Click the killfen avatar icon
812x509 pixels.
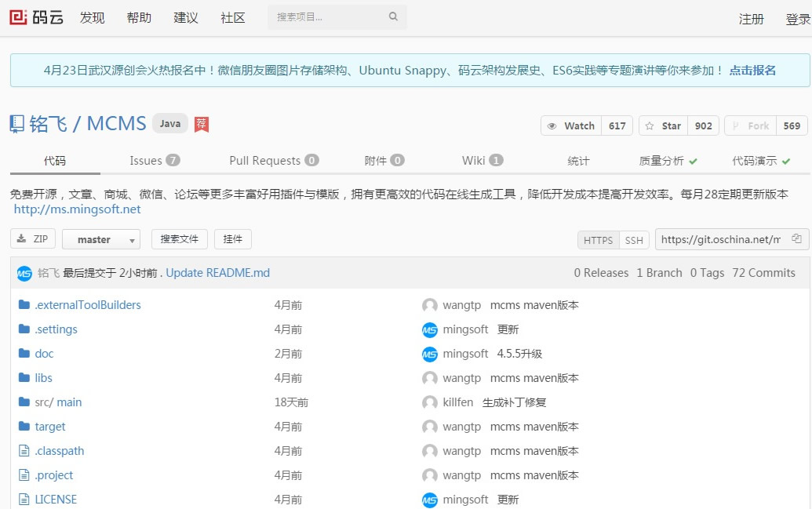click(x=429, y=402)
